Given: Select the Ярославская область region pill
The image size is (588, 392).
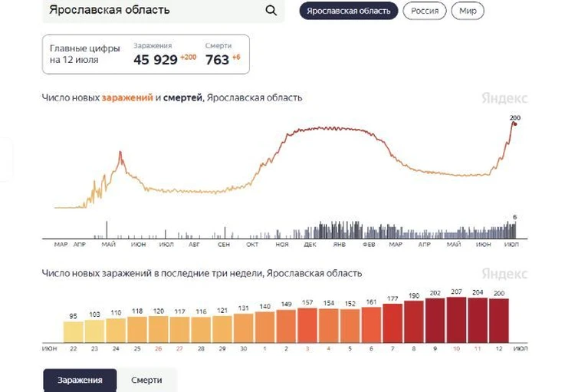Looking at the screenshot, I should [348, 11].
